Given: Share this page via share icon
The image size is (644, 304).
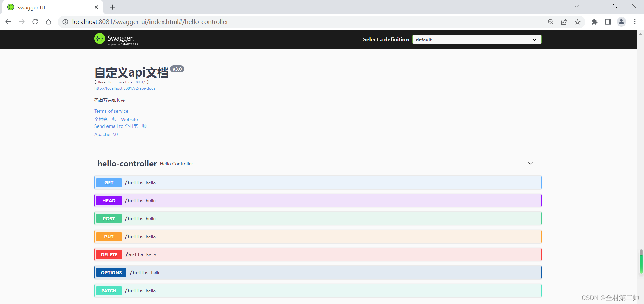Looking at the screenshot, I should [x=564, y=22].
